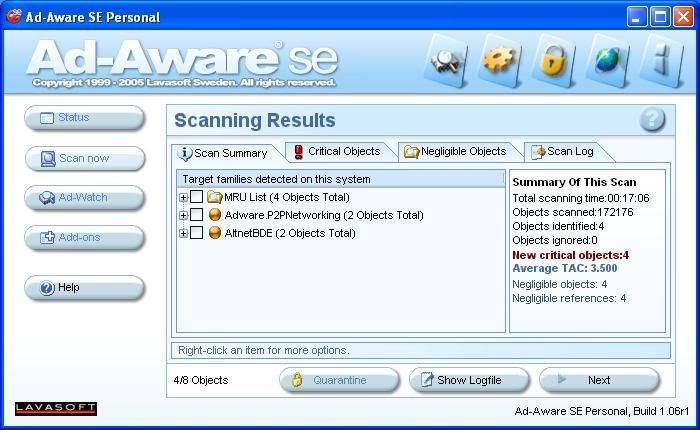This screenshot has width=700, height=430.
Task: Select 'MRU List (4 Objects Total)' row
Action: click(287, 197)
